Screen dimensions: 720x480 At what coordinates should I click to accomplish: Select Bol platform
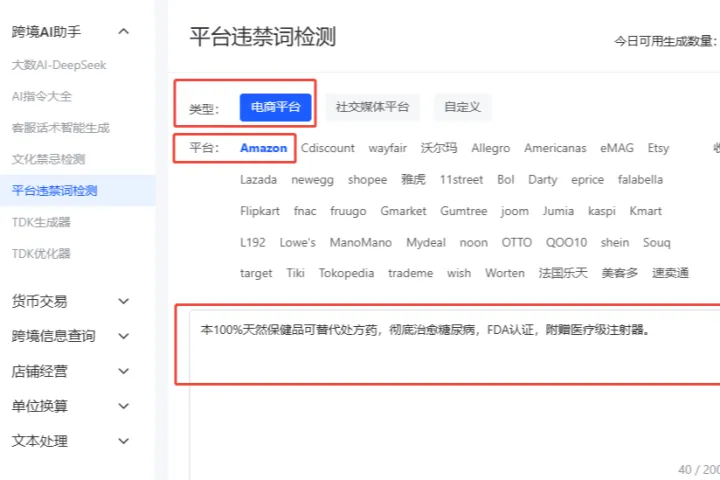pyautogui.click(x=506, y=180)
